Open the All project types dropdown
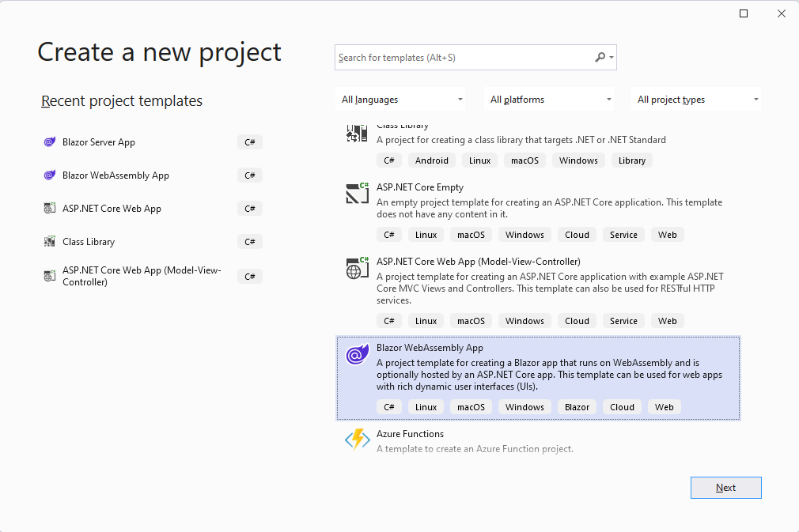799x532 pixels. [x=698, y=100]
